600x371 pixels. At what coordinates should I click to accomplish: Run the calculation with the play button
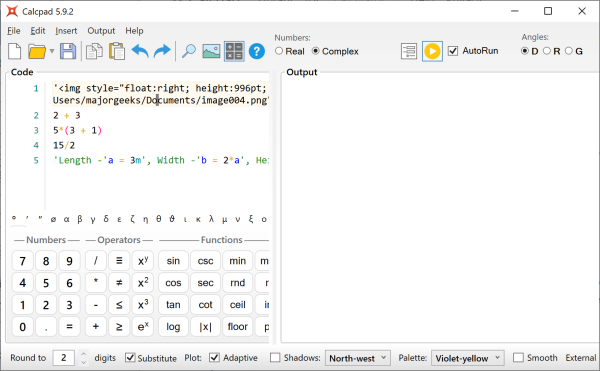tap(432, 51)
